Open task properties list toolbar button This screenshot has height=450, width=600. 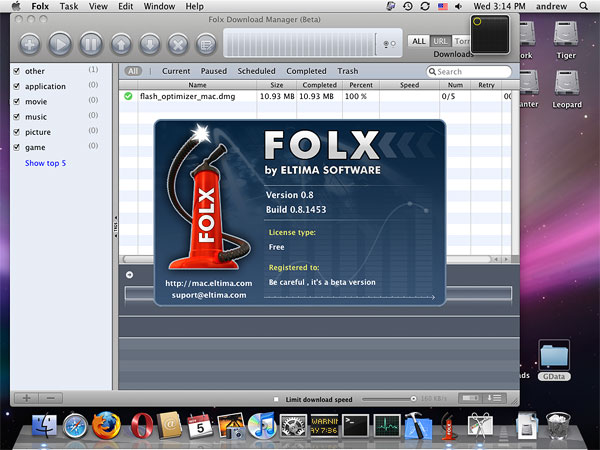[x=206, y=44]
